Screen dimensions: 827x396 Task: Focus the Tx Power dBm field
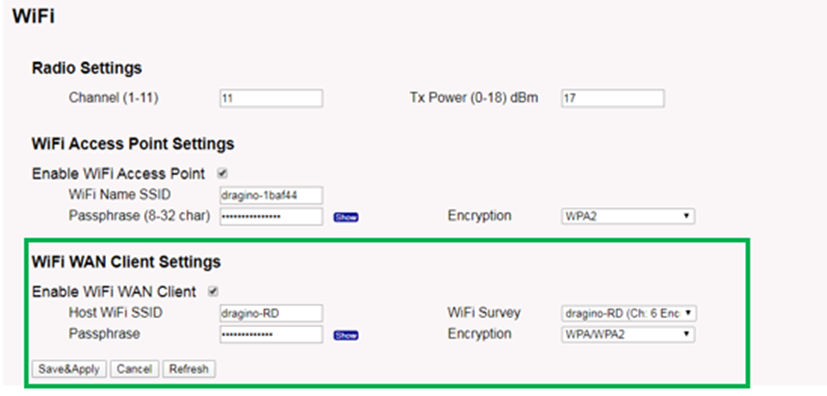pos(613,99)
